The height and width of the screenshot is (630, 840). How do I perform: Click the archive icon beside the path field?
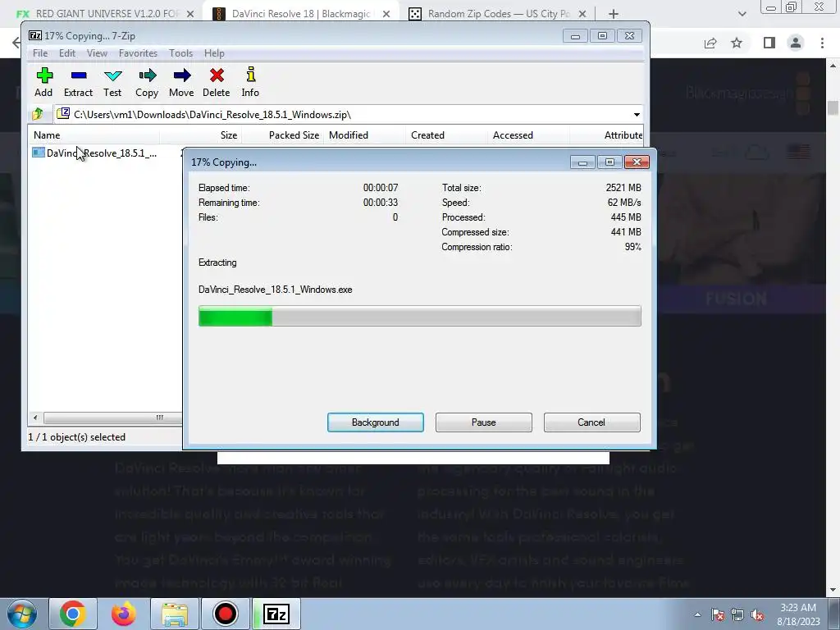tap(63, 113)
